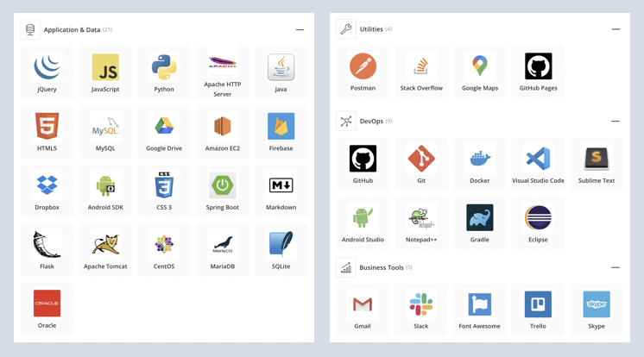Open the MariaDB tile
This screenshot has width=644, height=357.
tap(223, 250)
